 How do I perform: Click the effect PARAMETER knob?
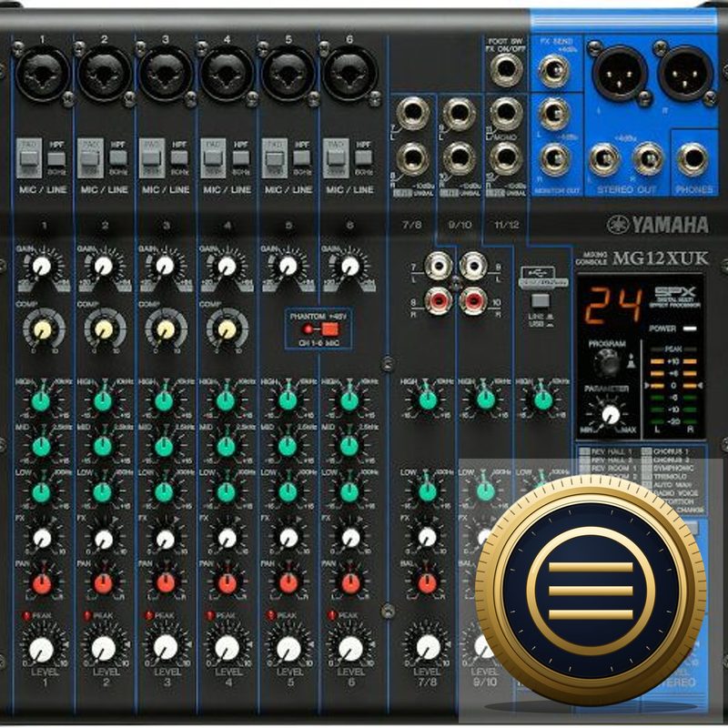tap(611, 414)
